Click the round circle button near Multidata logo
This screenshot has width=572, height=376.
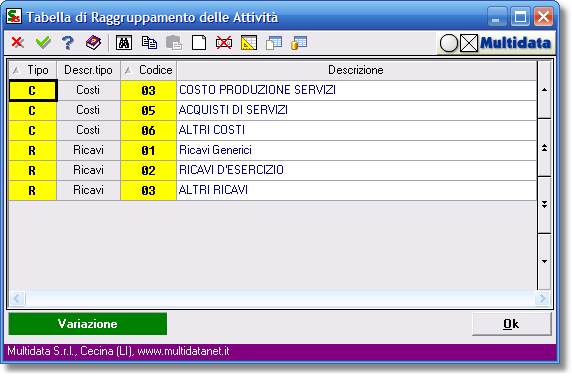point(449,43)
